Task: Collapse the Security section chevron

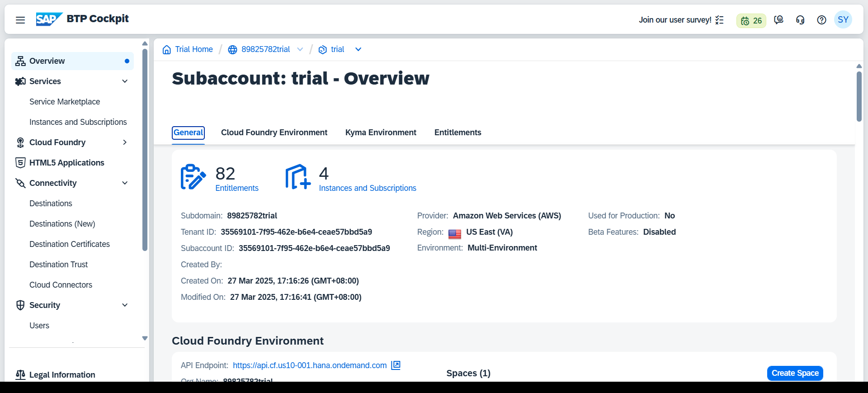Action: (125, 305)
